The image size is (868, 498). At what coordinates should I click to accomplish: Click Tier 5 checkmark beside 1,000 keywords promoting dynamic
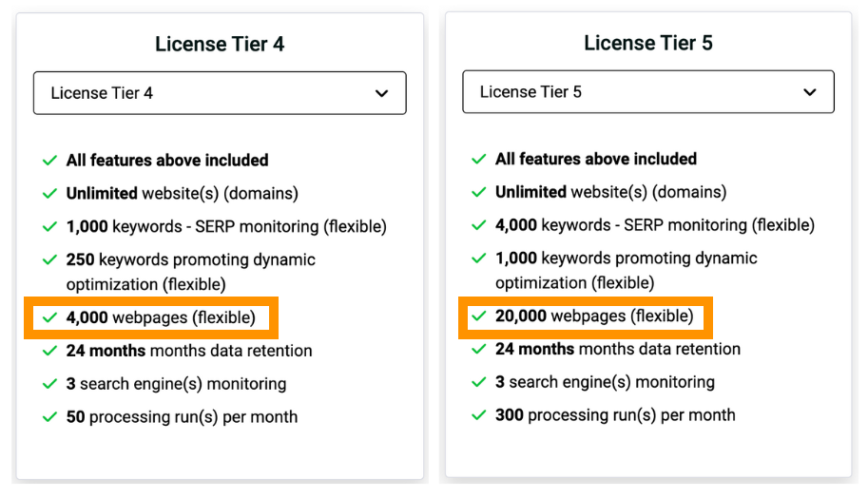(x=479, y=259)
